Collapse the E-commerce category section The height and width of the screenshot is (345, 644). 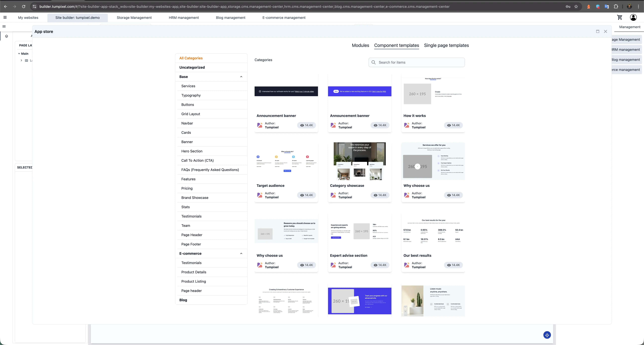tap(241, 253)
